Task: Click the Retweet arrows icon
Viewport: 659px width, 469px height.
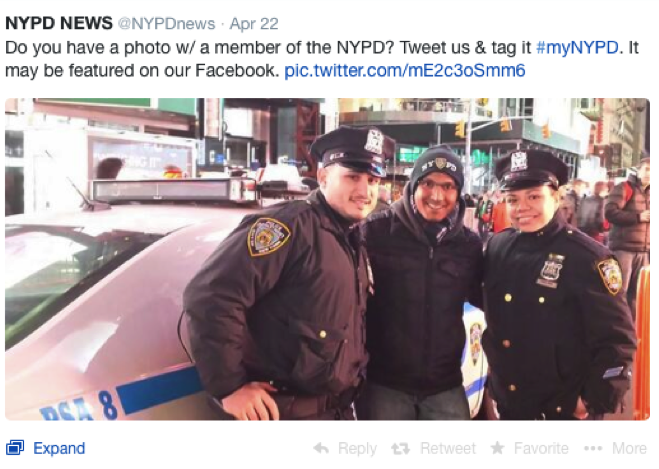Action: point(400,449)
